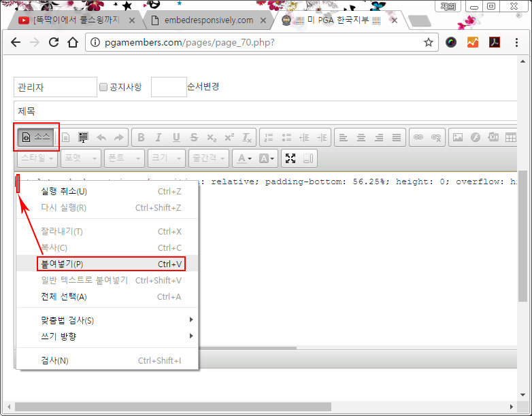Click the browser home button
The height and width of the screenshot is (416, 532).
(x=73, y=42)
